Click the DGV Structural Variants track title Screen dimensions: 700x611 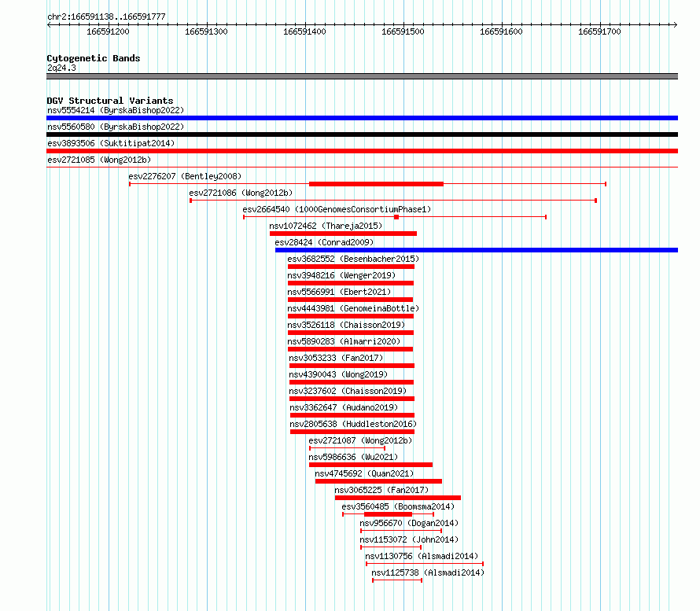110,101
